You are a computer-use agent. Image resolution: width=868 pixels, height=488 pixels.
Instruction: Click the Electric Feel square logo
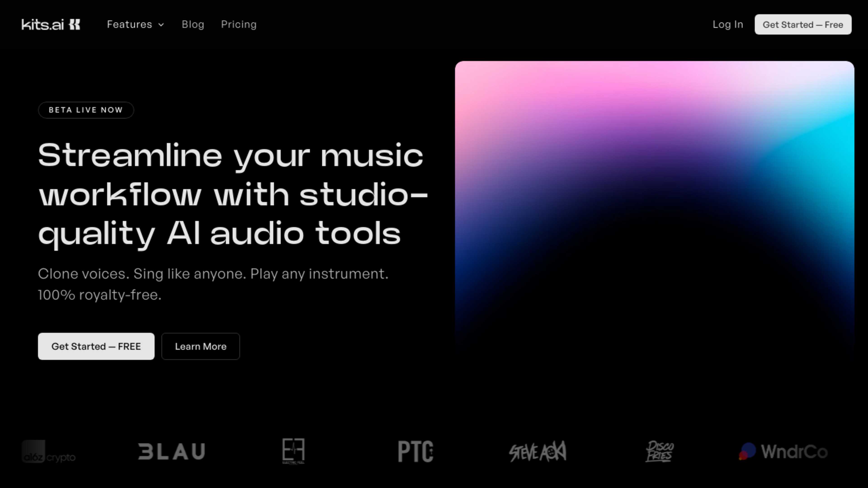(293, 451)
